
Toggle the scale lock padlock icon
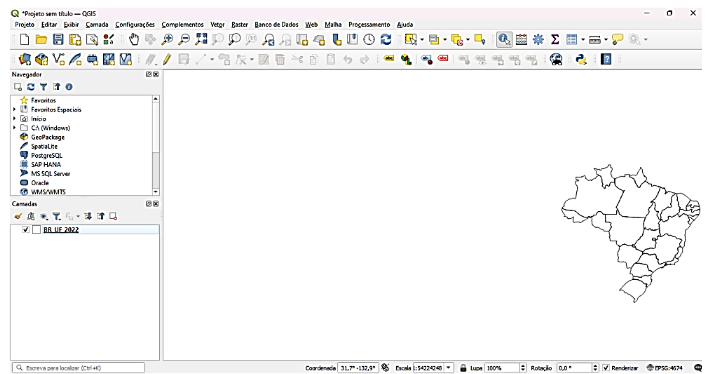pyautogui.click(x=463, y=368)
